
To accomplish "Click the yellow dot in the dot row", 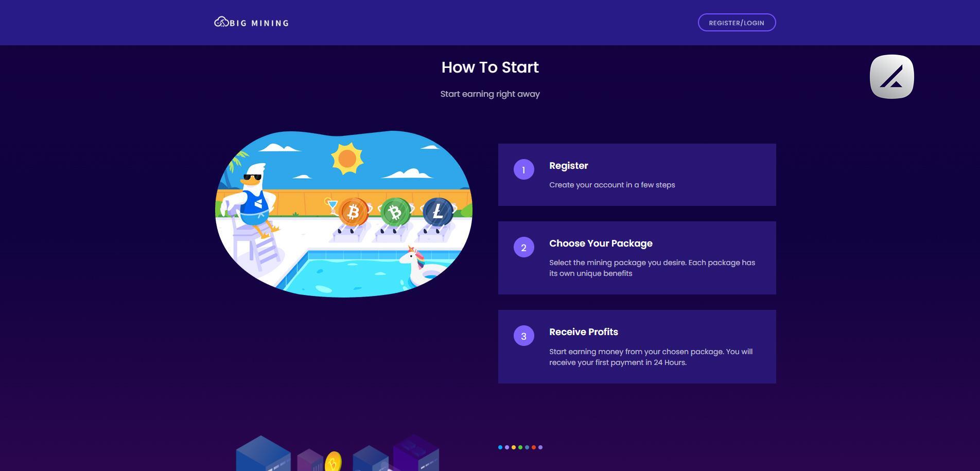I will pyautogui.click(x=514, y=447).
